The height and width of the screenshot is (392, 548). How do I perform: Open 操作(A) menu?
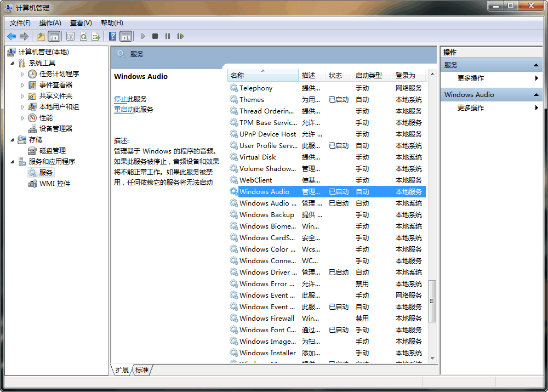tap(50, 23)
